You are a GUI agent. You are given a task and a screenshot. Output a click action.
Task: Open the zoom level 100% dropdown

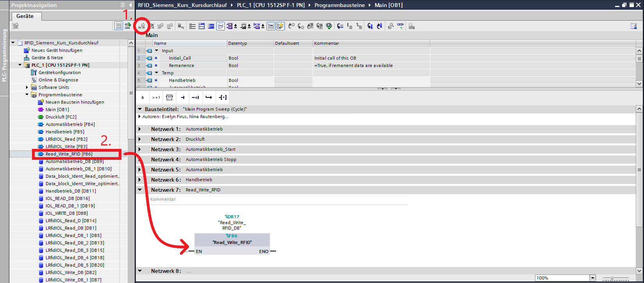pos(593,278)
